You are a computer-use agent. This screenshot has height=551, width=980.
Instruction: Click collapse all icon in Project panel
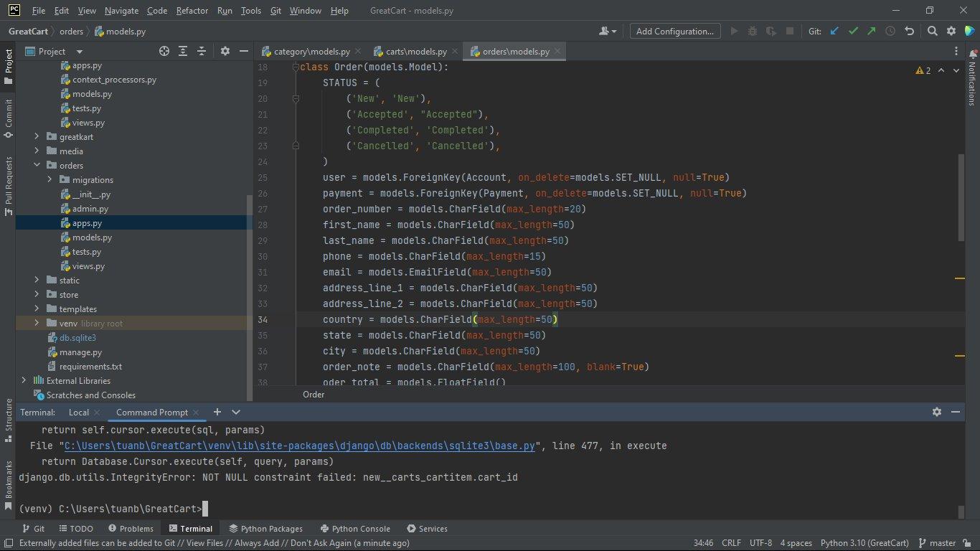click(x=202, y=51)
